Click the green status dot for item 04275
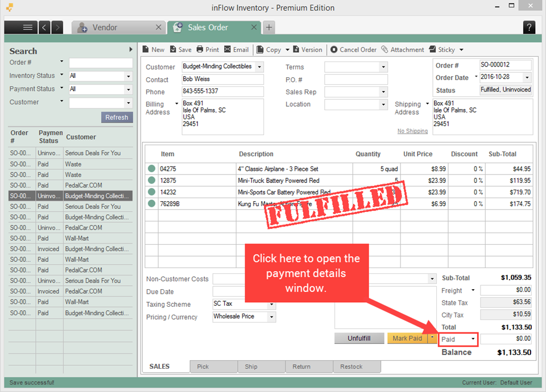 pos(151,169)
